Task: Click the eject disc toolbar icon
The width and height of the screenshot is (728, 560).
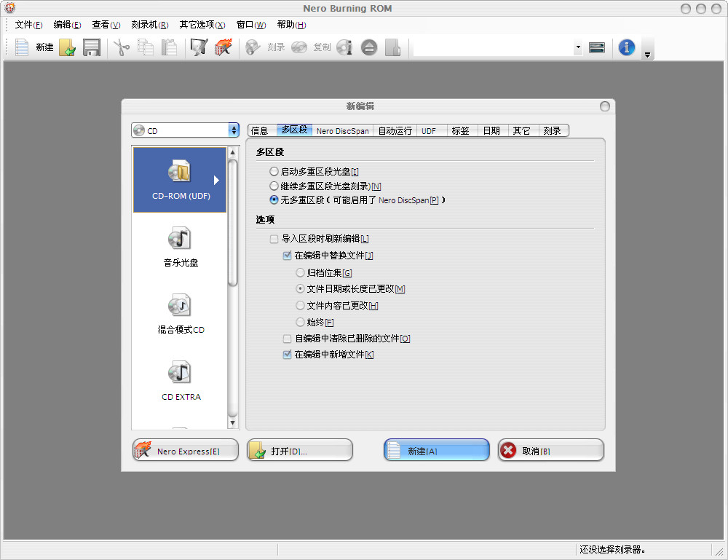Action: tap(369, 47)
